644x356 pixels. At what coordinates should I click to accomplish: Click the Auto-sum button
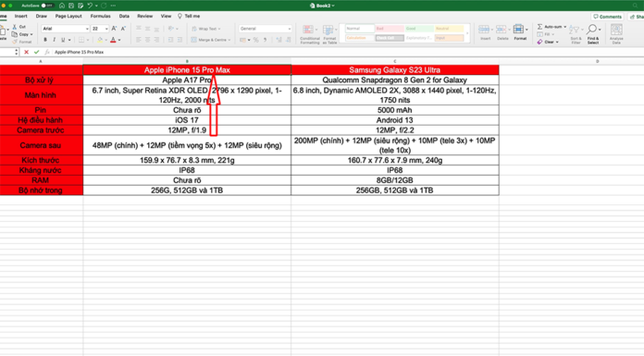pos(552,27)
